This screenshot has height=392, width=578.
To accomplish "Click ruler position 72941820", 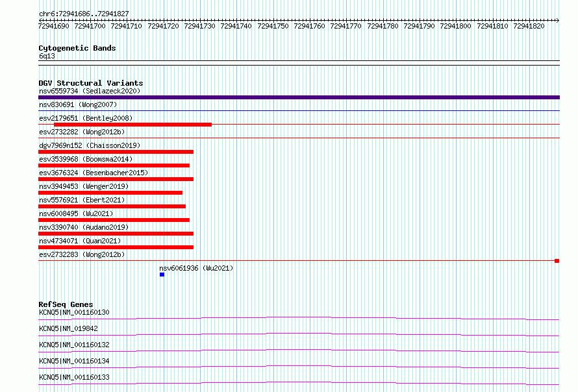I will [x=529, y=26].
